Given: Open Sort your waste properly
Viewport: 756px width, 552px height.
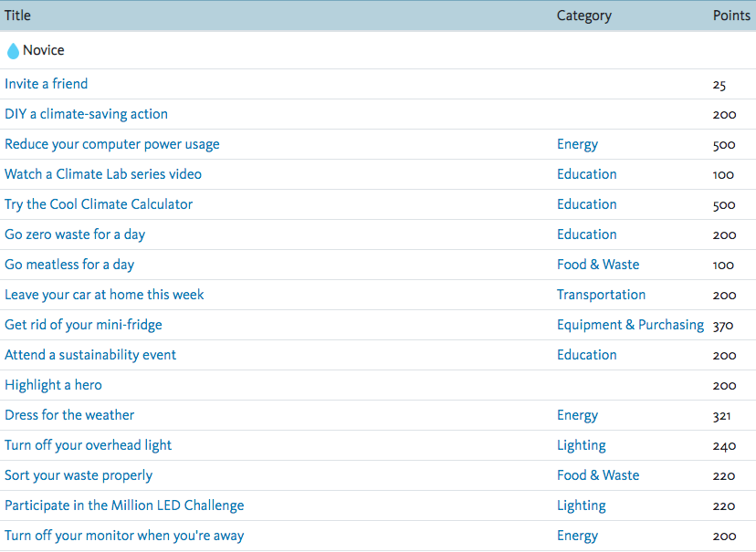Looking at the screenshot, I should [79, 475].
